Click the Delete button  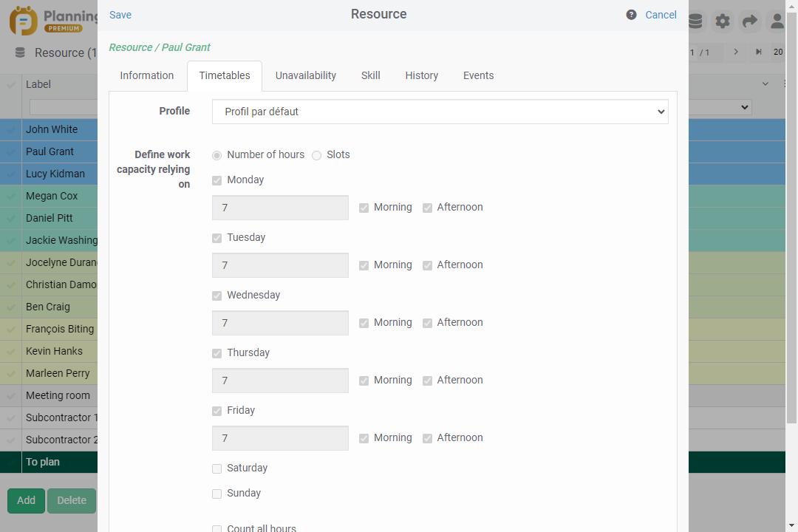[x=71, y=500]
